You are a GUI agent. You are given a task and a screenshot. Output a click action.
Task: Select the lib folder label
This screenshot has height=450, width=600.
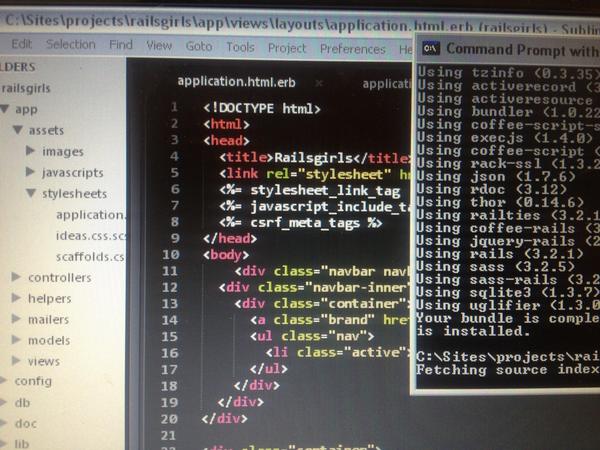[x=22, y=444]
